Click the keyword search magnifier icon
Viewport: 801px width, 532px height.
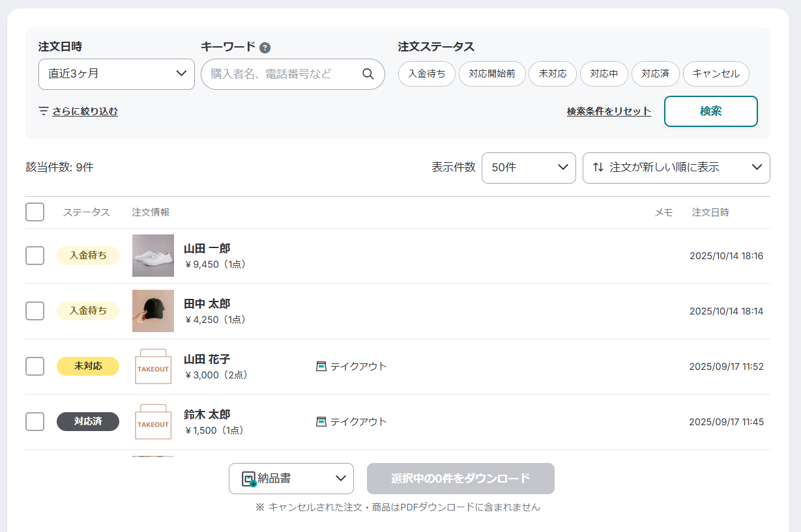368,74
